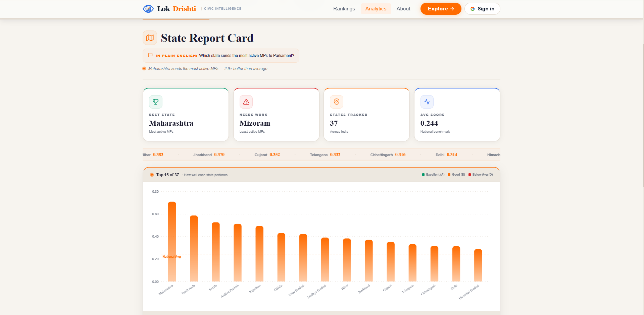Toggle Excellent (A) in the chart legend
The width and height of the screenshot is (644, 315).
point(433,174)
